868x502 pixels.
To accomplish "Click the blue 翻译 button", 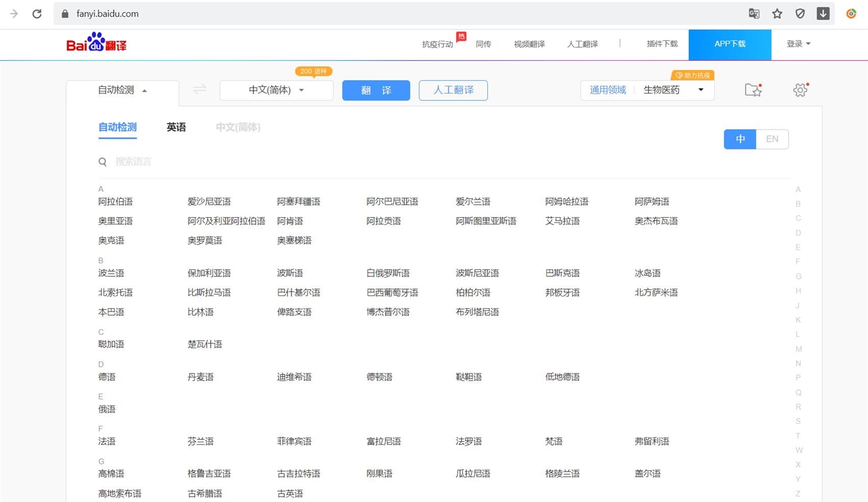I will [376, 90].
